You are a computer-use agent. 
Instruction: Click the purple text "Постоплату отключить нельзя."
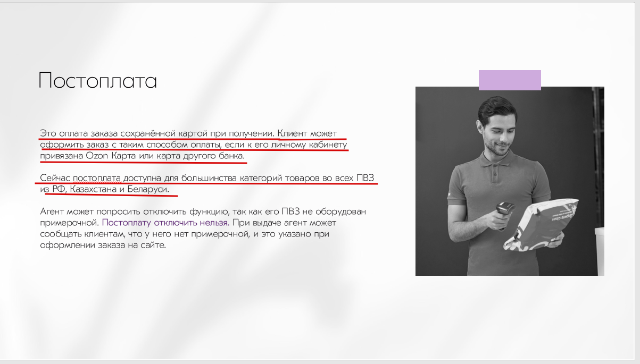tap(165, 223)
